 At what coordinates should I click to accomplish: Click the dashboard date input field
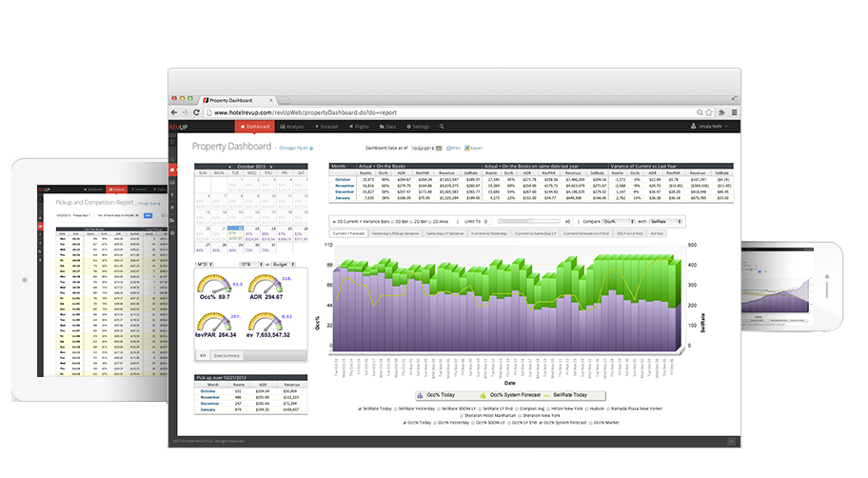[x=423, y=149]
